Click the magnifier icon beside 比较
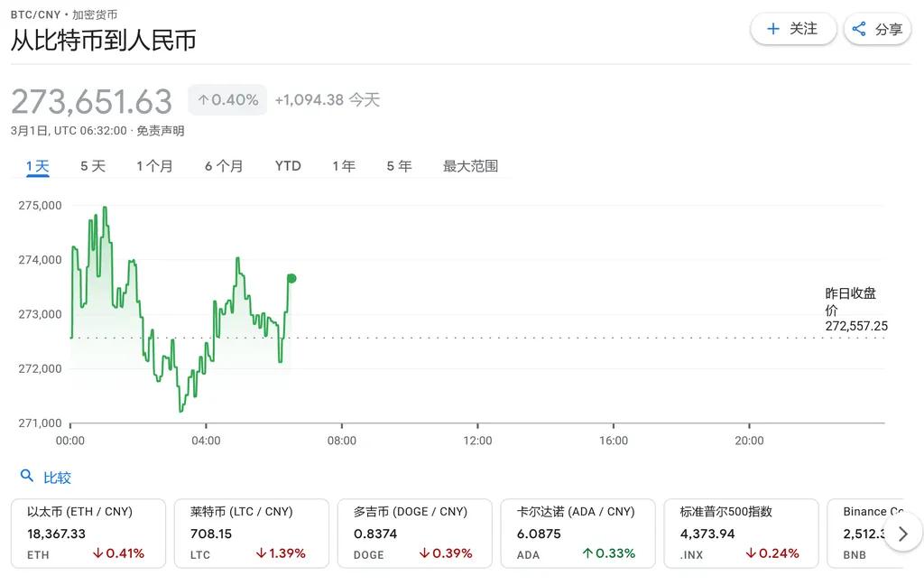This screenshot has width=924, height=585. click(x=27, y=477)
